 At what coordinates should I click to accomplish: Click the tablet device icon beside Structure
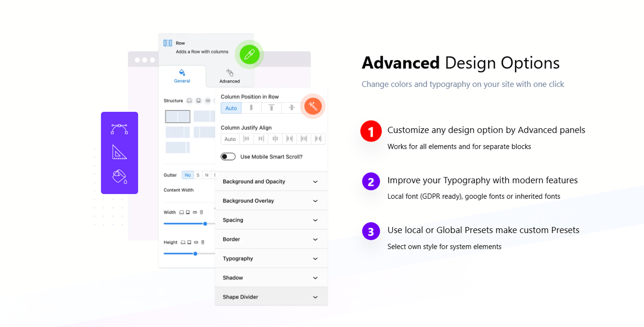pyautogui.click(x=198, y=101)
